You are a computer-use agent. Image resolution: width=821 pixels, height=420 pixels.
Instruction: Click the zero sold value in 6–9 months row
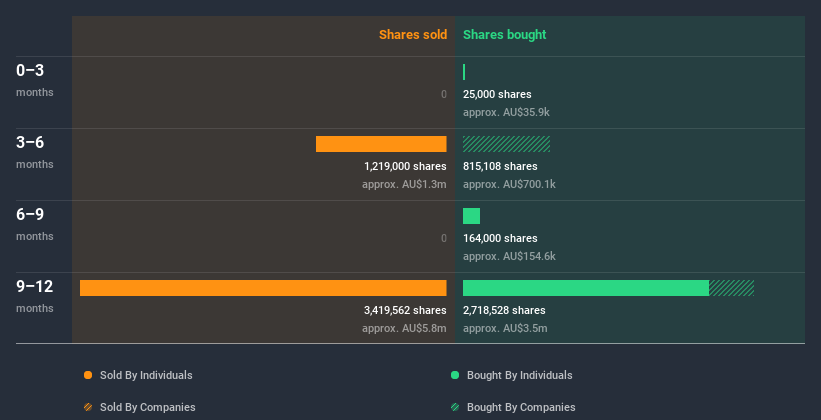tap(444, 238)
